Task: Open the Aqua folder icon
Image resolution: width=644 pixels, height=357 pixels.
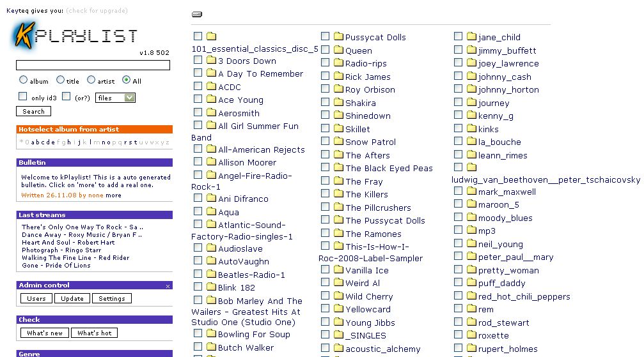Action: coord(212,211)
